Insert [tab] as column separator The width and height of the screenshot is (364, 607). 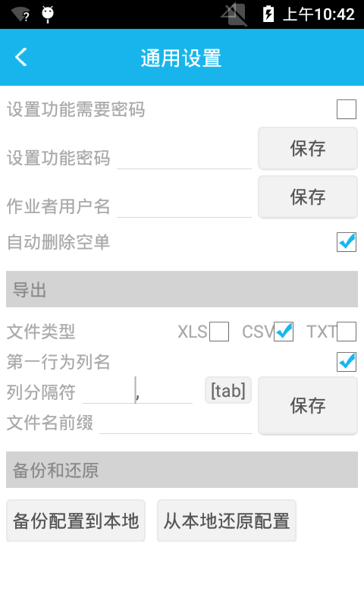[x=228, y=390]
